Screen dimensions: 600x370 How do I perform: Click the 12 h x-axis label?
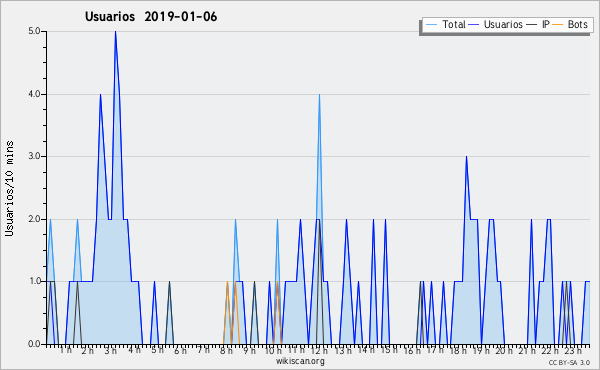click(x=319, y=351)
